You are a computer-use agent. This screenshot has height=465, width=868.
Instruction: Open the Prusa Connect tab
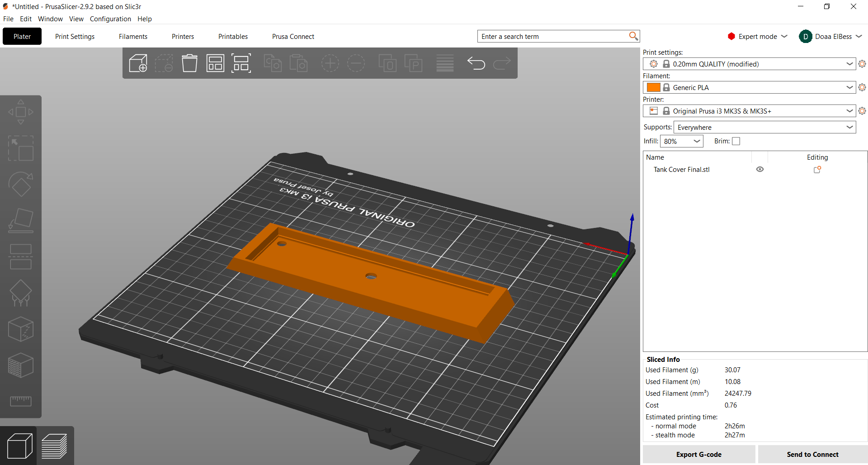click(293, 36)
